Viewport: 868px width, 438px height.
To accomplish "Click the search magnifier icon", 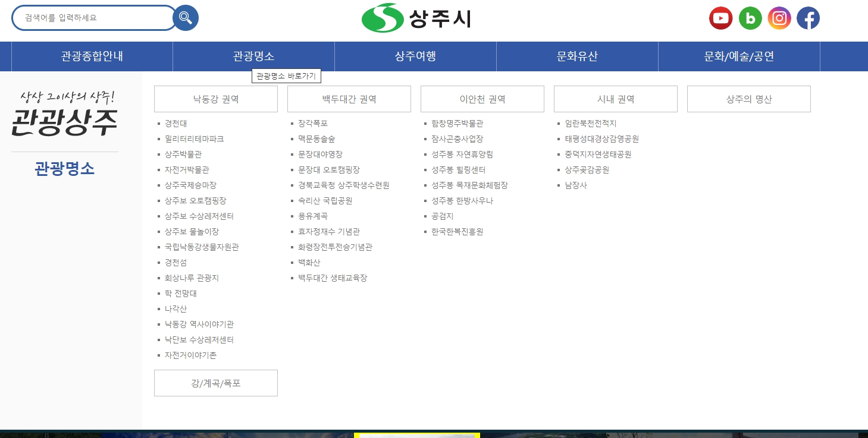I will [x=185, y=18].
